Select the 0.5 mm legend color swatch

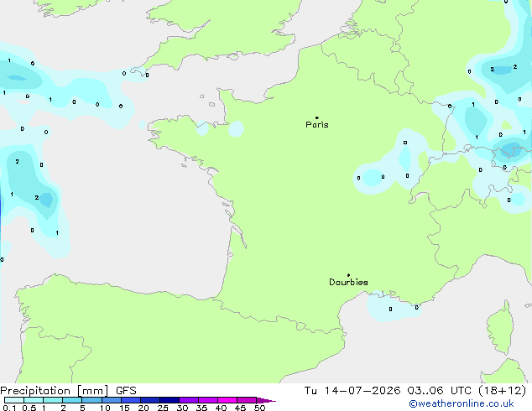point(34,400)
